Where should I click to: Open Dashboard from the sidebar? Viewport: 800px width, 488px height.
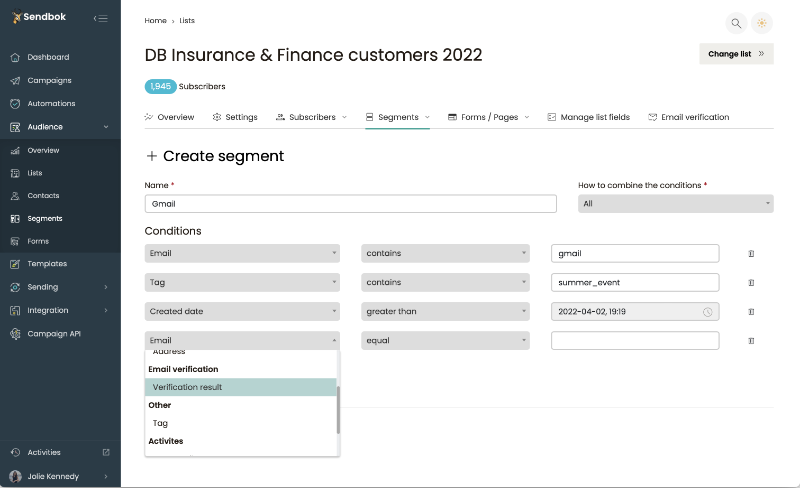click(48, 57)
